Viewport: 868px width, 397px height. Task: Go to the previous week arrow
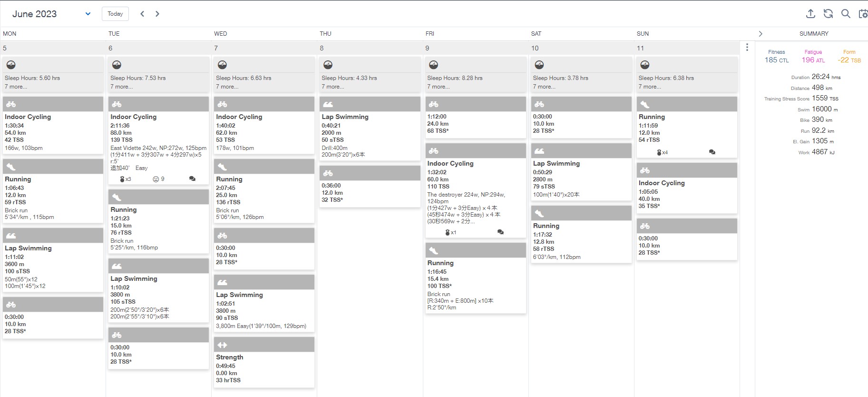(142, 14)
